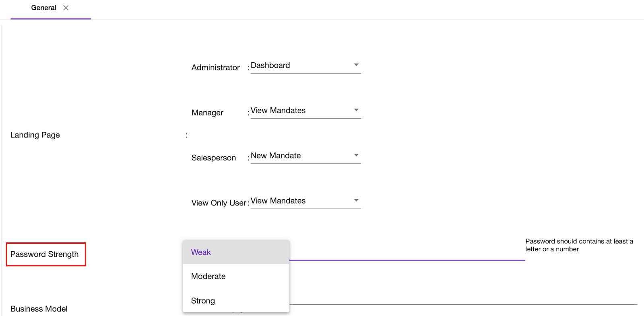Image resolution: width=644 pixels, height=316 pixels.
Task: Expand the Administrator dropdown arrow
Action: [x=356, y=65]
